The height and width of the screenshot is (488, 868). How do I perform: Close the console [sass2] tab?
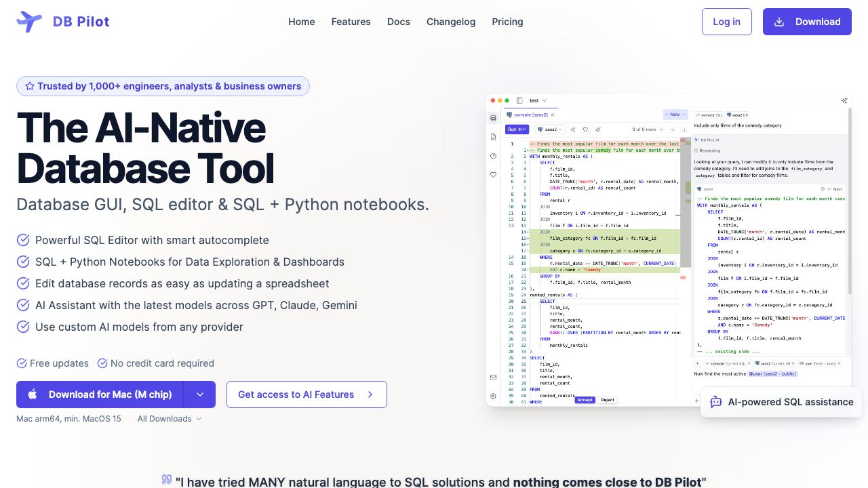pos(552,115)
